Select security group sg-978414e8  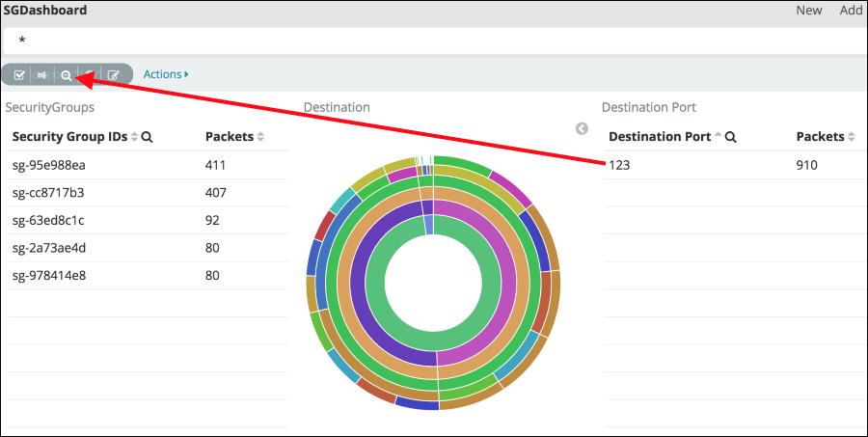pyautogui.click(x=49, y=275)
